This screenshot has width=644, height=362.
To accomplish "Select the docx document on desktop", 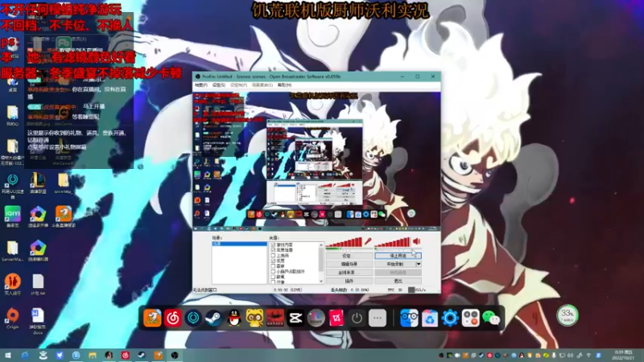I will [38, 321].
